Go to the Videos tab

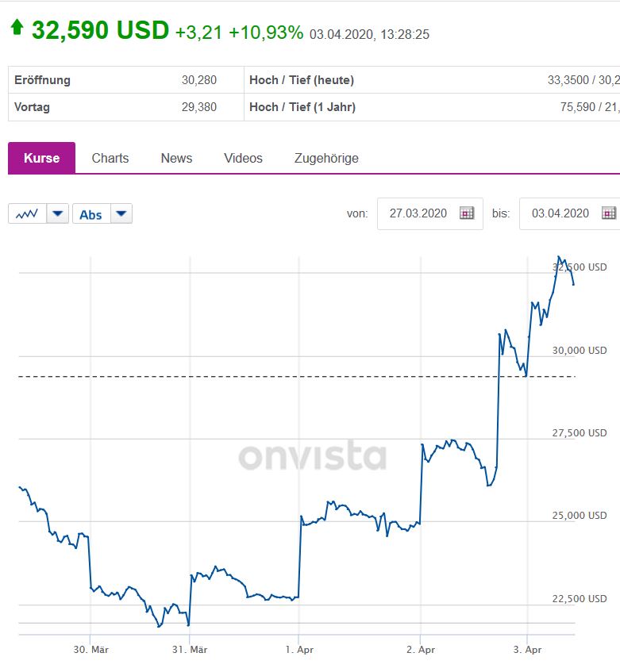click(243, 158)
